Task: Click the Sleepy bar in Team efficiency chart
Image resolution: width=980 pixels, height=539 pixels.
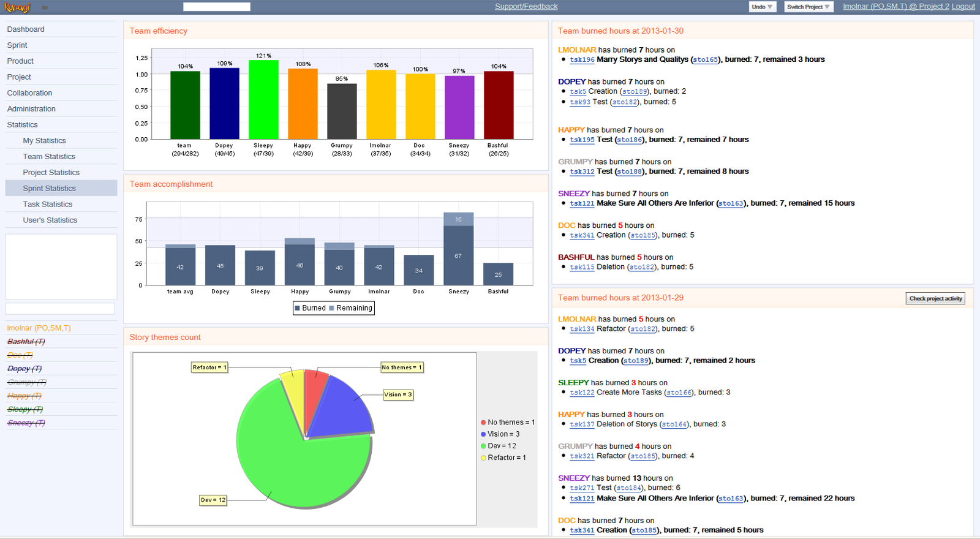Action: [x=263, y=99]
